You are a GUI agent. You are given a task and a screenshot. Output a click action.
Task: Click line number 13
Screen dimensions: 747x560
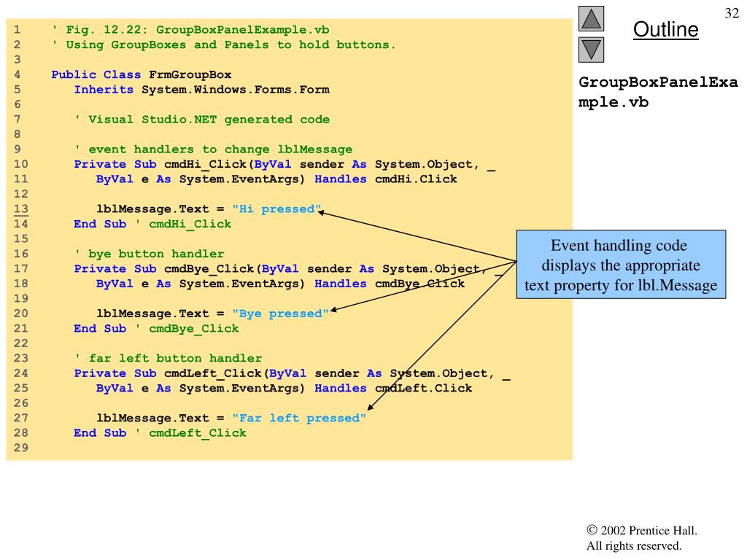pos(21,209)
